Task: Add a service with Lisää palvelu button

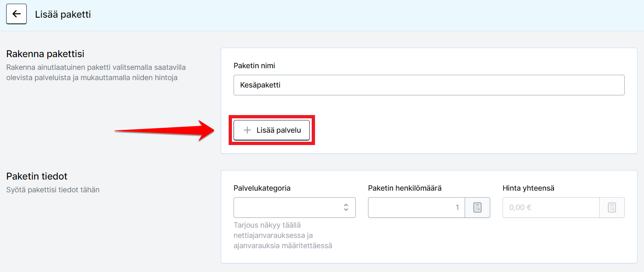Action: pos(271,130)
